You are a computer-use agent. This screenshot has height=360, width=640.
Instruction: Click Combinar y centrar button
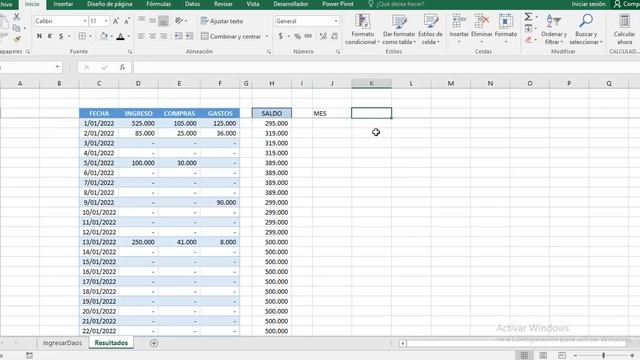coord(231,36)
